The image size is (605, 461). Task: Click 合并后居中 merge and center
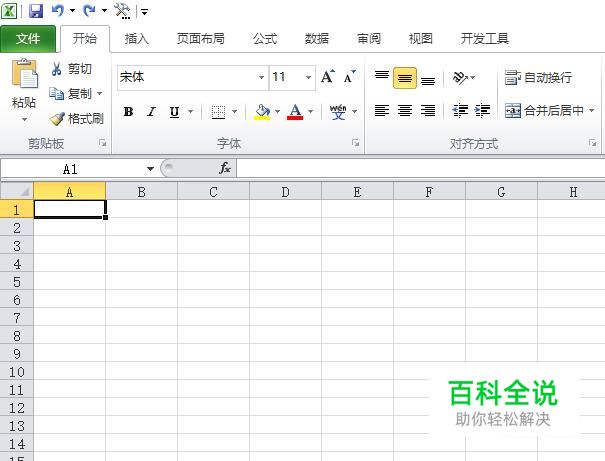(x=544, y=111)
